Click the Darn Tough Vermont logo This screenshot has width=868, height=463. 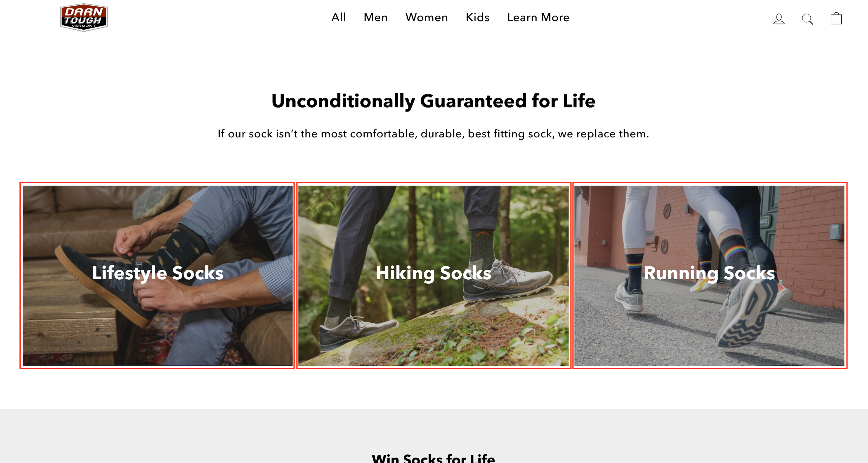pos(84,18)
